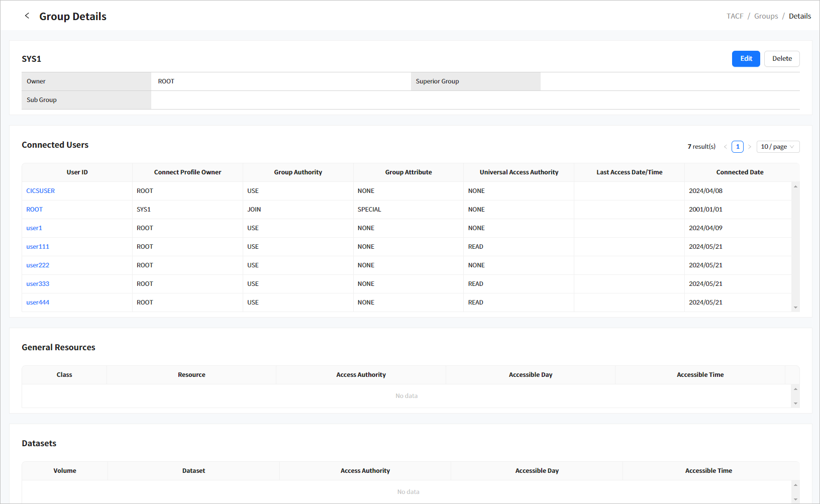This screenshot has width=820, height=504.
Task: Open the 10 / page size dropdown
Action: tap(777, 147)
